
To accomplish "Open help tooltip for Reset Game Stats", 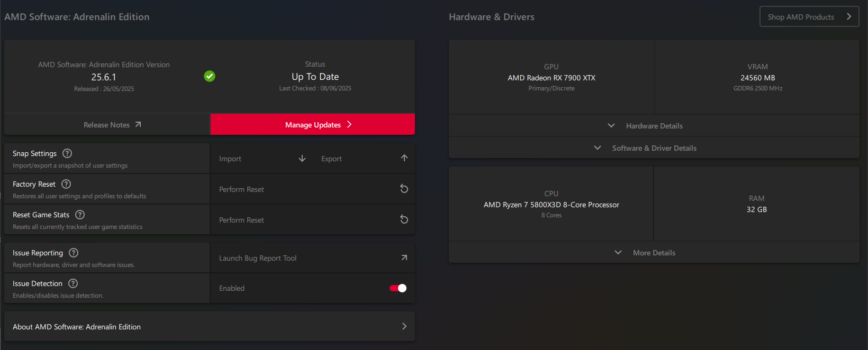I will tap(80, 215).
